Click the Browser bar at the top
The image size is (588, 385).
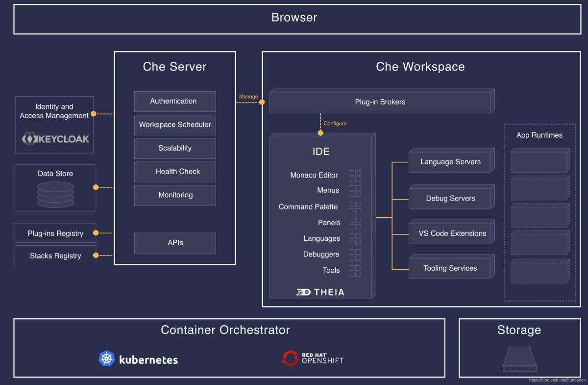point(294,18)
